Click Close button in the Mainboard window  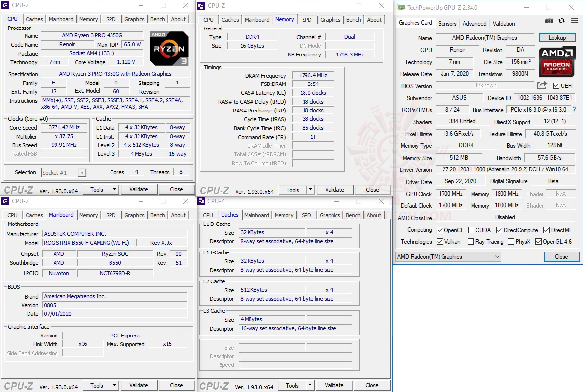[176, 385]
